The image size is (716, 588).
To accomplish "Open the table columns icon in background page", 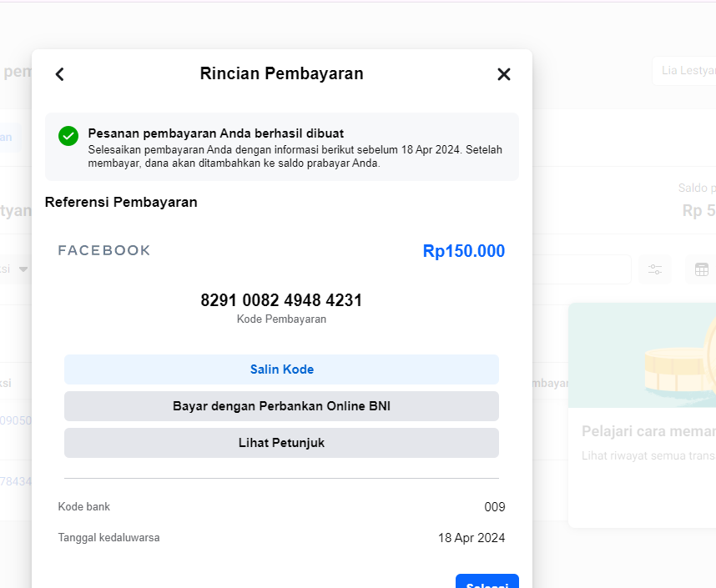I will point(701,269).
